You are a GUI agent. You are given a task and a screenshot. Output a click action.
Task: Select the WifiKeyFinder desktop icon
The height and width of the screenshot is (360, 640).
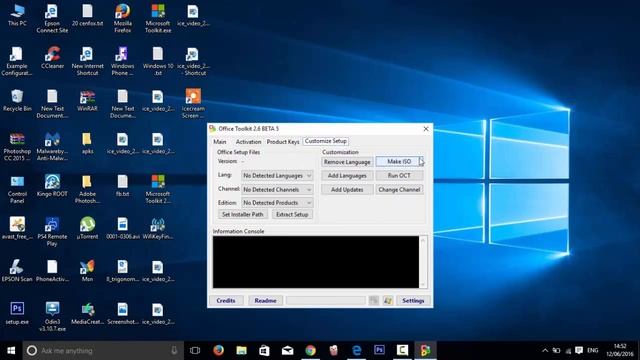pos(158,228)
